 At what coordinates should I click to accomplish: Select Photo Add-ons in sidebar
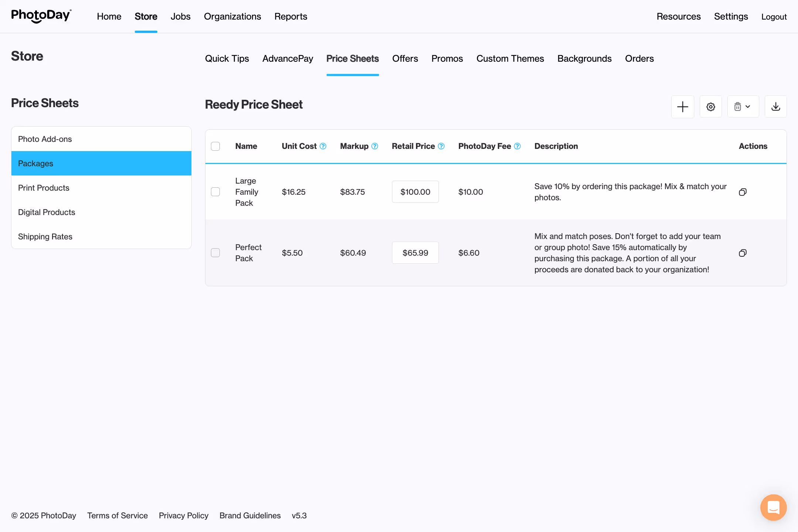[101, 139]
